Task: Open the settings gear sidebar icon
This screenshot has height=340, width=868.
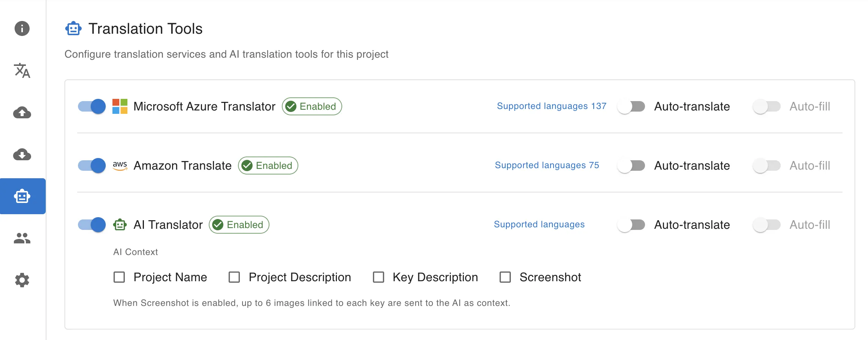Action: click(22, 280)
